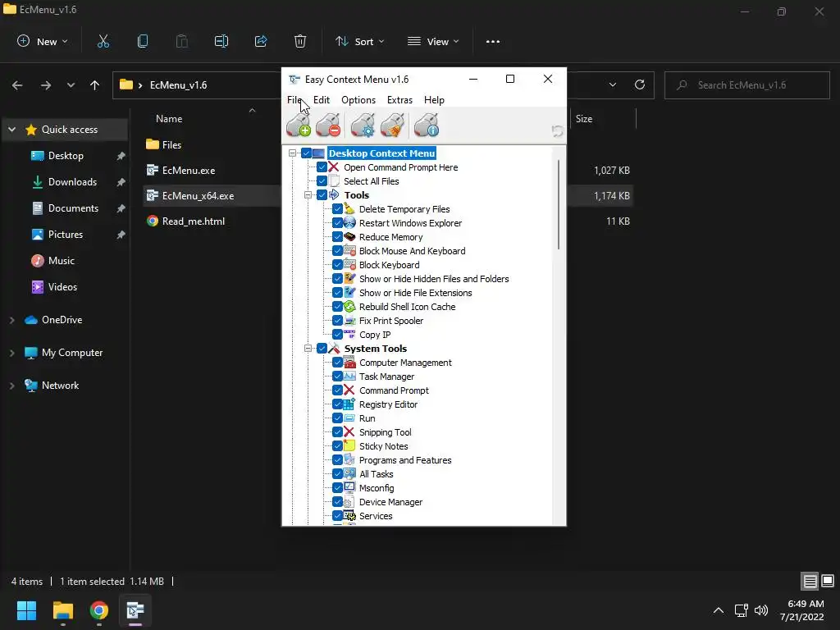Open the View dropdown in Explorer
840x630 pixels.
(x=433, y=41)
